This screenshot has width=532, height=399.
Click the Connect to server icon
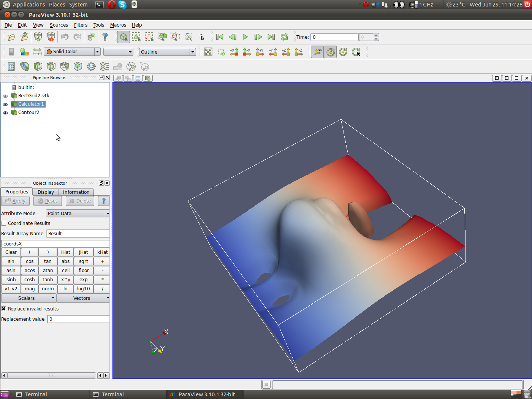[38, 37]
